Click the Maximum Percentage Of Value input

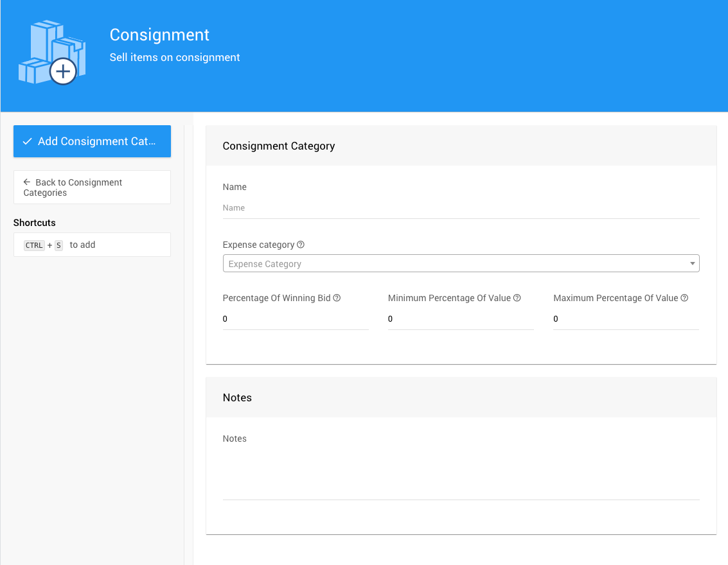(x=625, y=319)
